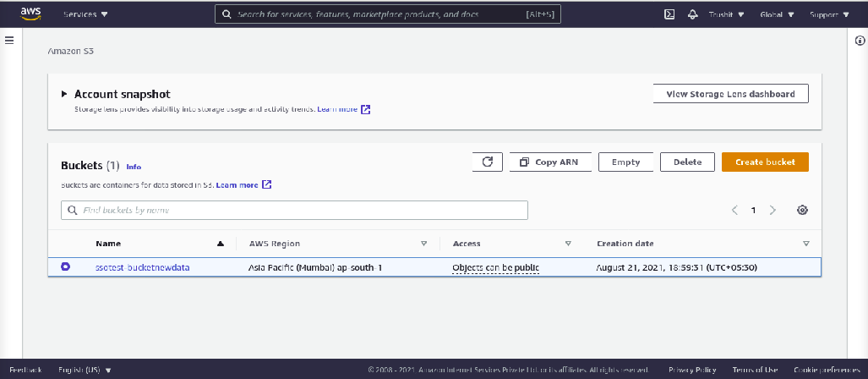Click Asia Pacific (Mumbai) ap-south-1 cell
Image resolution: width=868 pixels, height=379 pixels.
tap(315, 267)
